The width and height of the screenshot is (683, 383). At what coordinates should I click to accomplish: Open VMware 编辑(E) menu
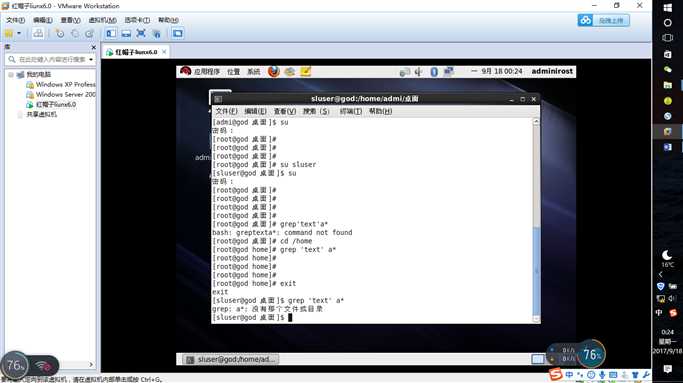click(x=42, y=20)
